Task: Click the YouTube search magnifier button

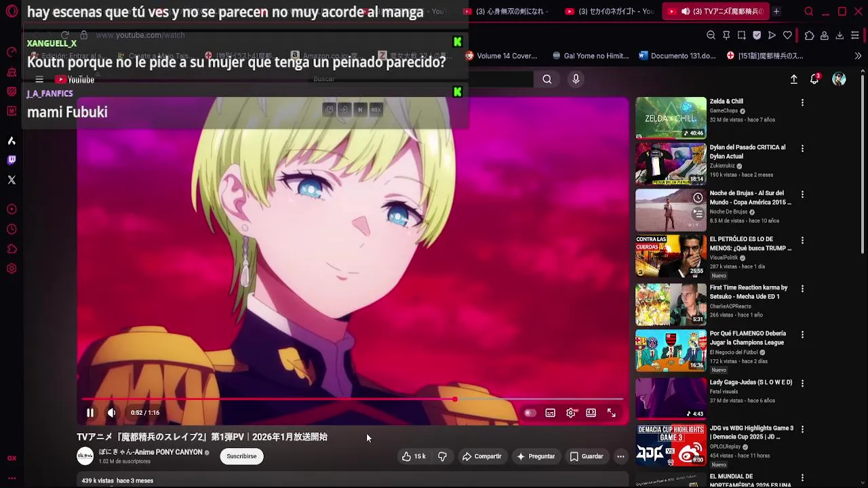Action: [x=547, y=79]
